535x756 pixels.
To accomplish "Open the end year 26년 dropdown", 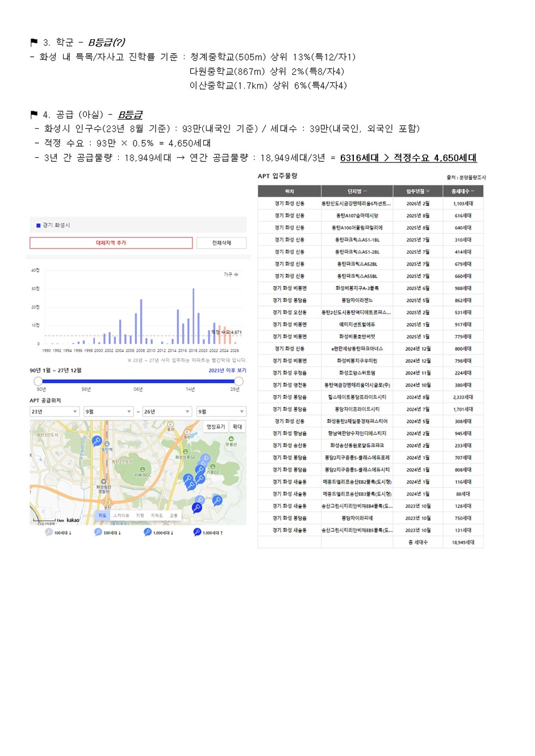I will pos(167,411).
